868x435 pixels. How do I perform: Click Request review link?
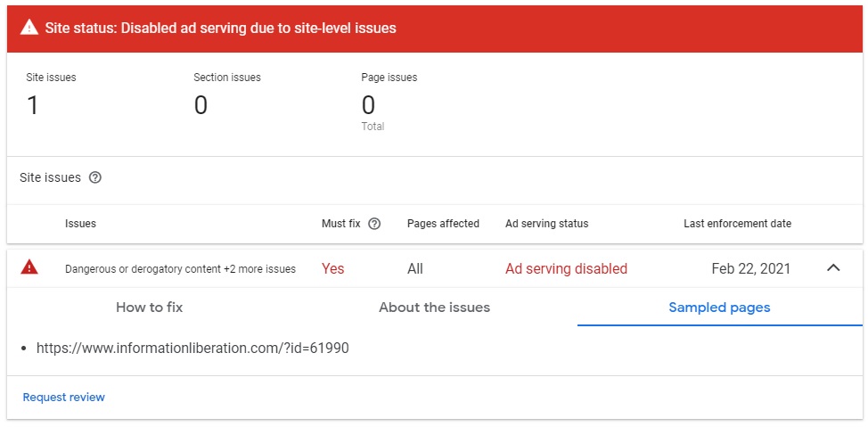tap(63, 398)
